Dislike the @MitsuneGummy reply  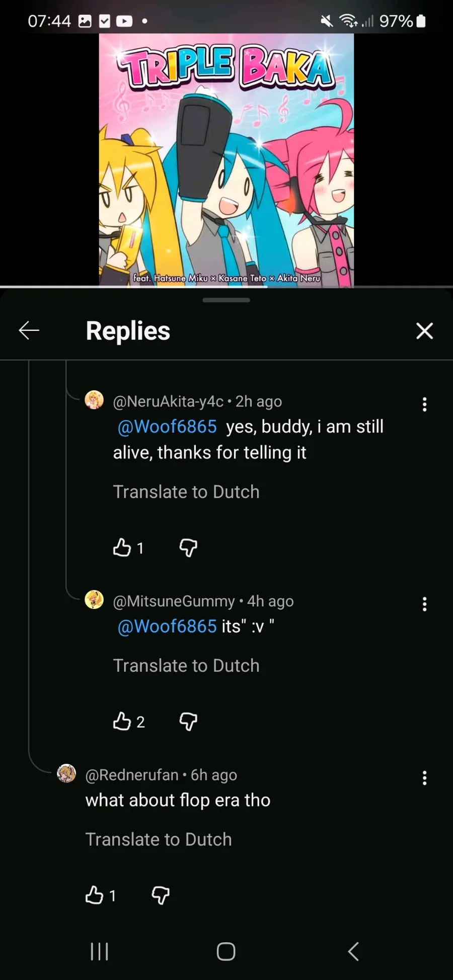click(x=188, y=722)
